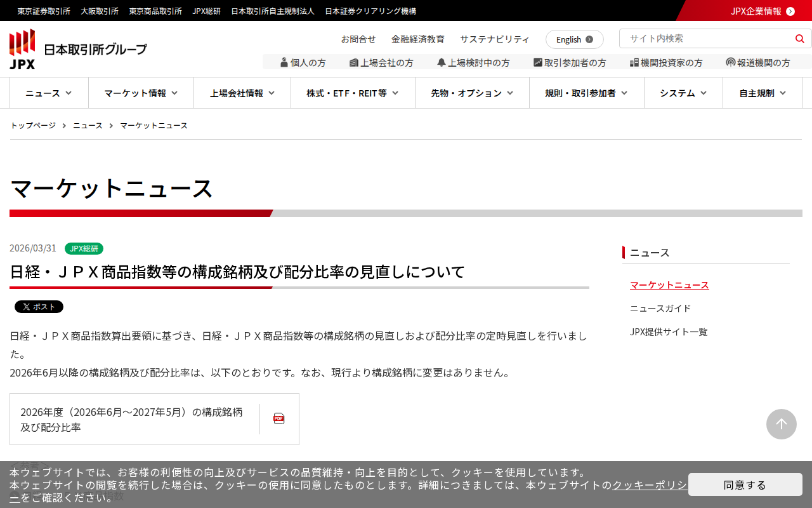Select マーケットニュース in the sidebar
812x508 pixels.
(x=669, y=285)
